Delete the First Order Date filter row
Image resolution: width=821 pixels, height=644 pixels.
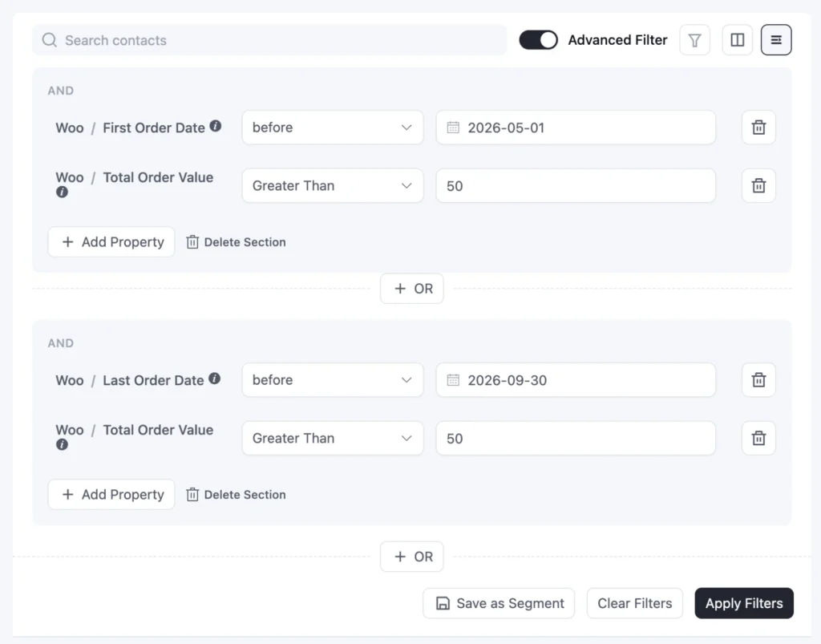point(758,128)
